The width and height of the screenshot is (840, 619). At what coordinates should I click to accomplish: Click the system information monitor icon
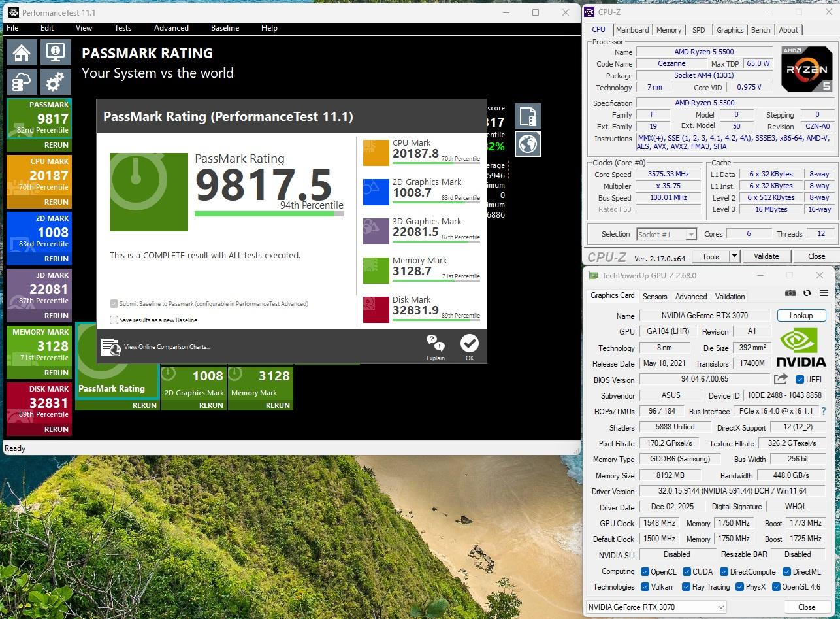point(56,53)
